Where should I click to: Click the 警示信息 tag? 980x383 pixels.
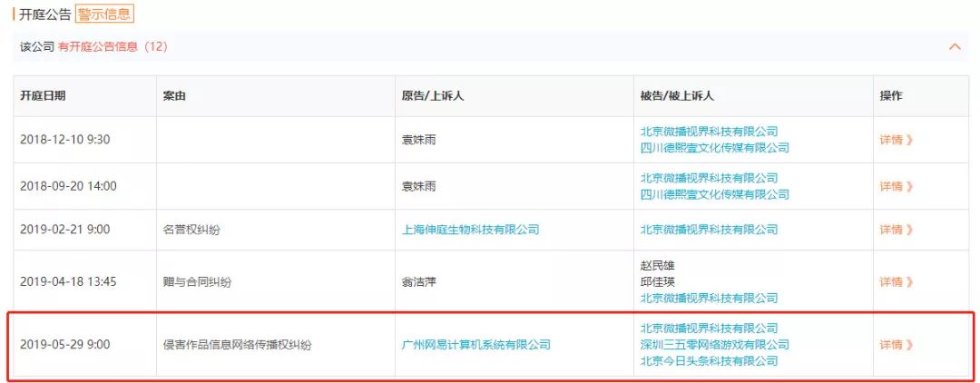104,14
